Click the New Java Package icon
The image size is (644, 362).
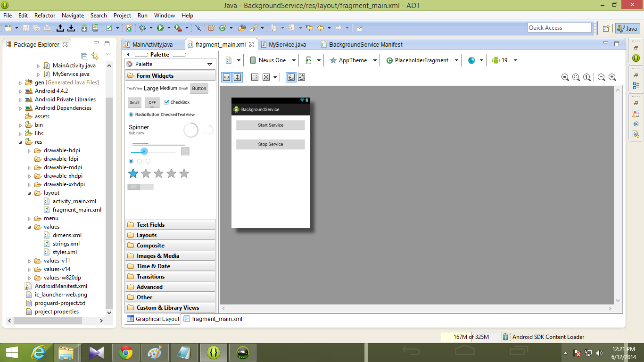tap(212, 28)
